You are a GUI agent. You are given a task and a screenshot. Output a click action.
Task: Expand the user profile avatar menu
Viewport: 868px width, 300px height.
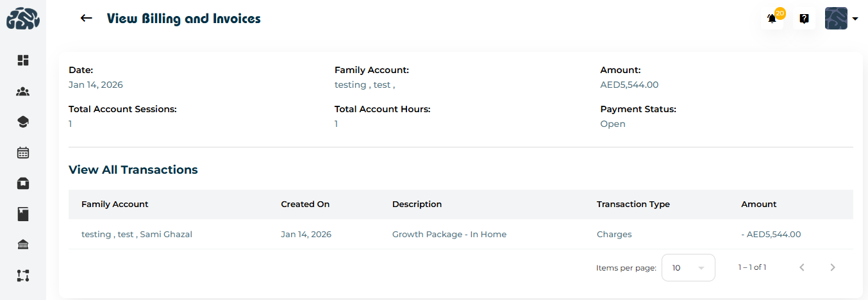tap(841, 19)
